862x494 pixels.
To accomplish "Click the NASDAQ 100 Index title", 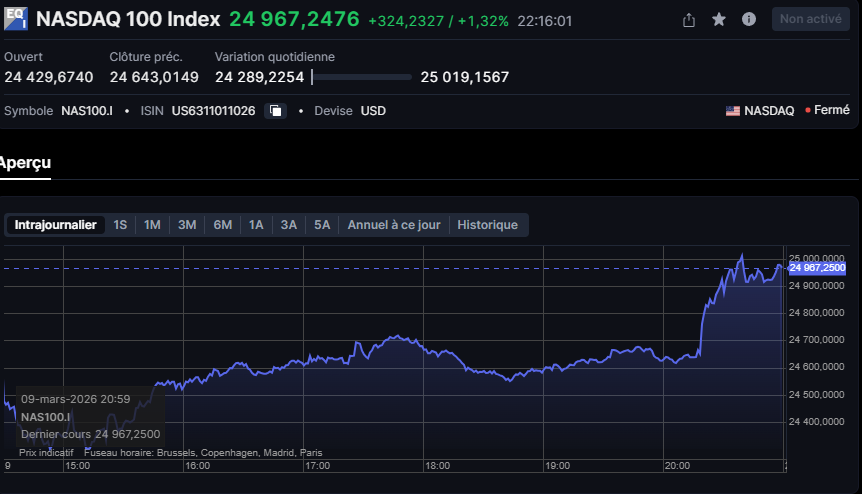I will coord(128,20).
